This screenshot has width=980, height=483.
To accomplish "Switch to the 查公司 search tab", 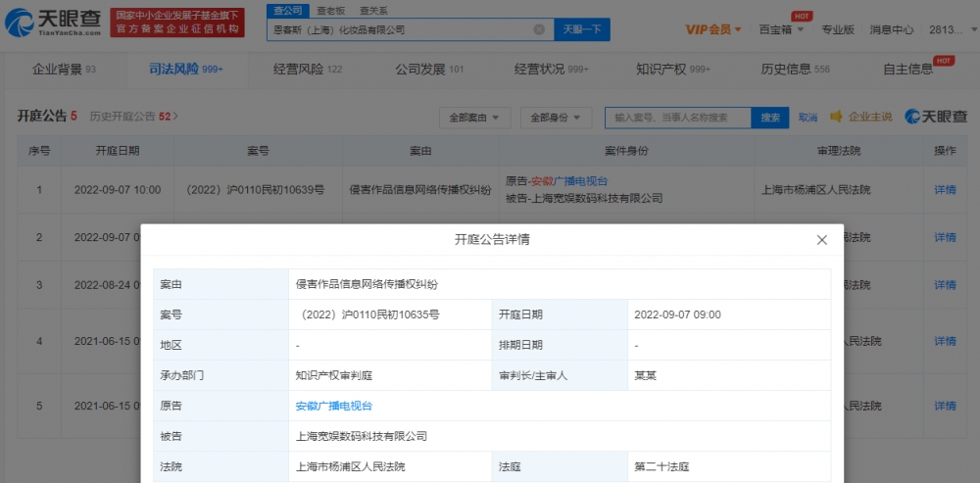I will (287, 11).
